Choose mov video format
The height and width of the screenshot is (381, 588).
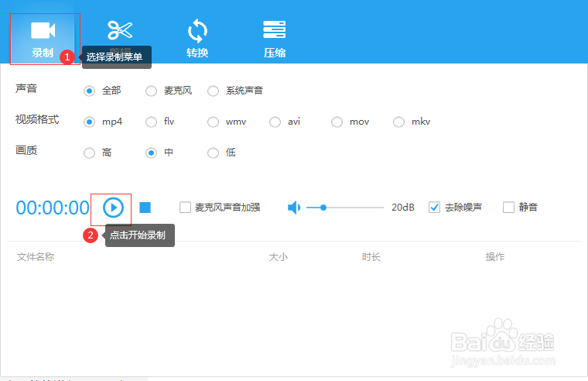pos(337,122)
